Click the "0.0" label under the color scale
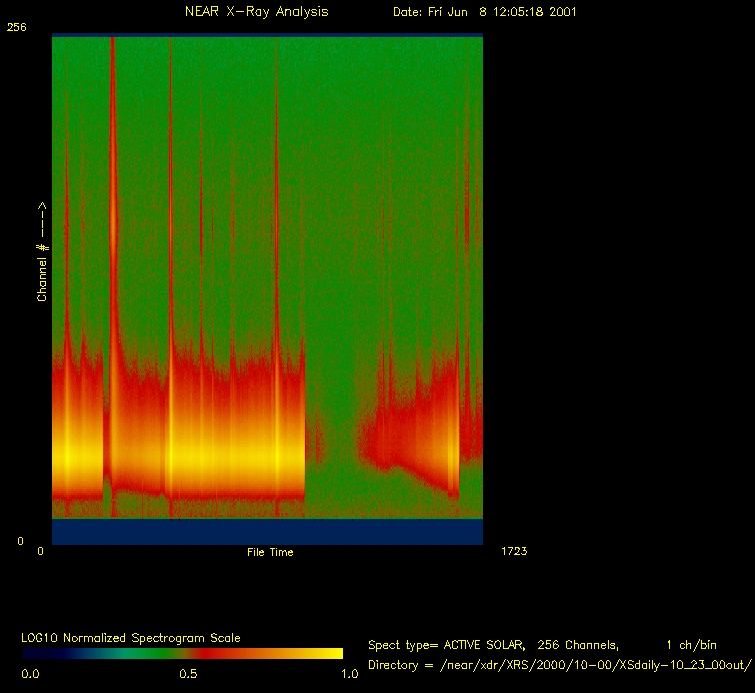The height and width of the screenshot is (693, 755). pos(30,674)
